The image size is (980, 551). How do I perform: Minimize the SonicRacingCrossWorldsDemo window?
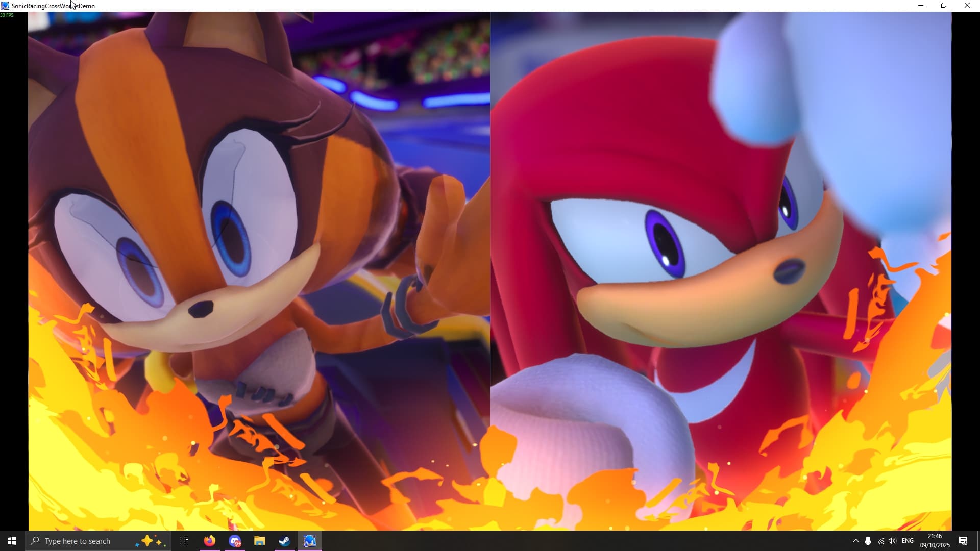tap(921, 6)
